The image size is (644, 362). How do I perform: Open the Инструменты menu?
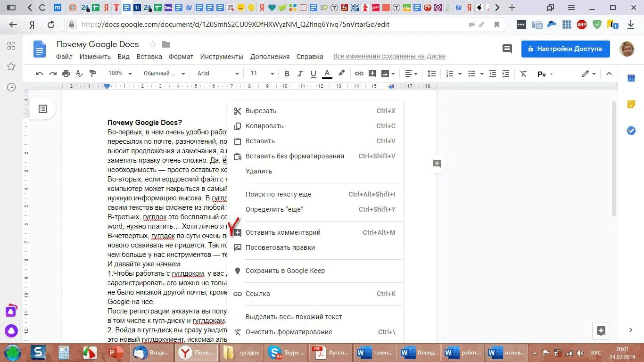222,57
